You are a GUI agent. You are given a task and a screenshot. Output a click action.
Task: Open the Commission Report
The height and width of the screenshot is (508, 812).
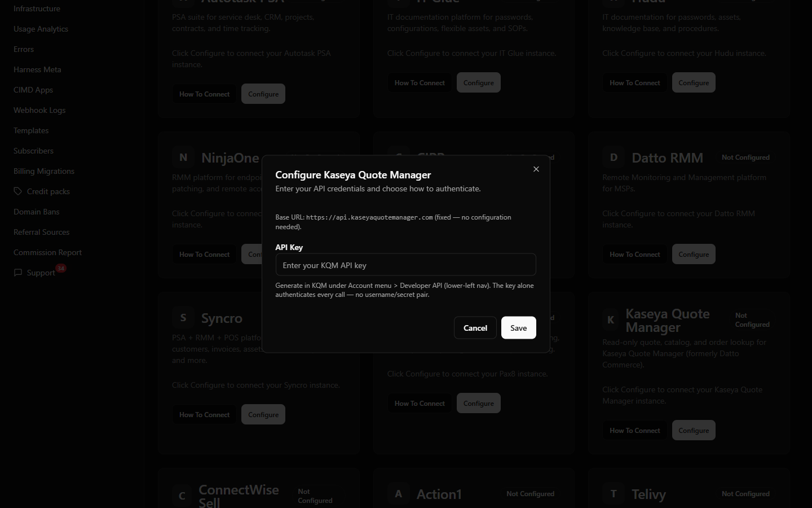pos(47,252)
